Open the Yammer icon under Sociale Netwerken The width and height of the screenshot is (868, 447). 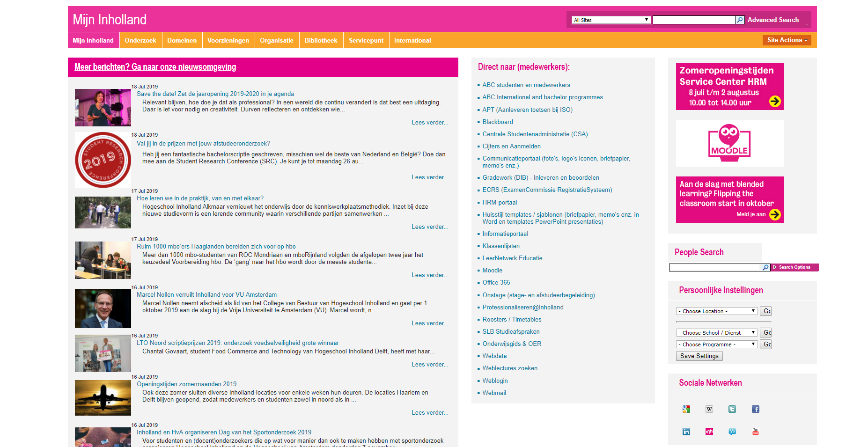(732, 432)
